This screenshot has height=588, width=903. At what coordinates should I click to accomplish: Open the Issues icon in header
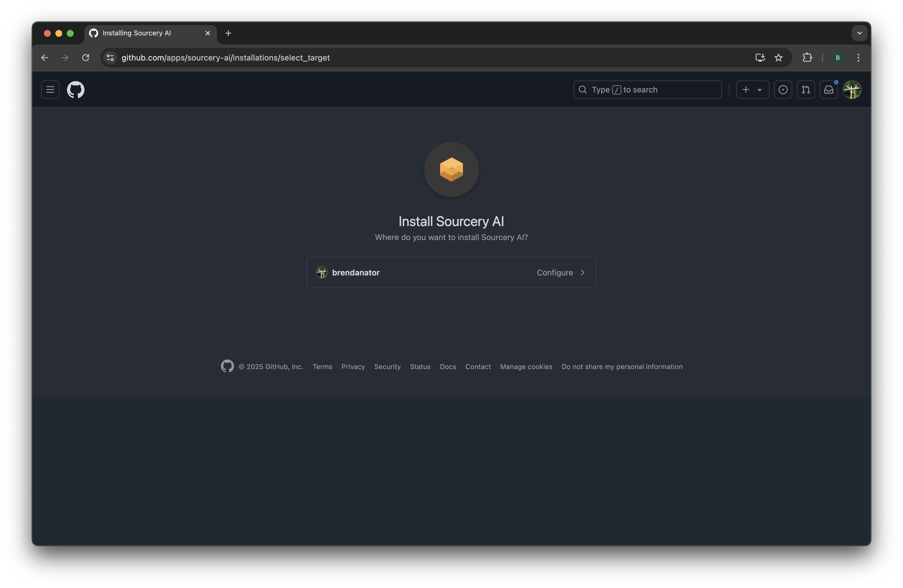tap(783, 90)
